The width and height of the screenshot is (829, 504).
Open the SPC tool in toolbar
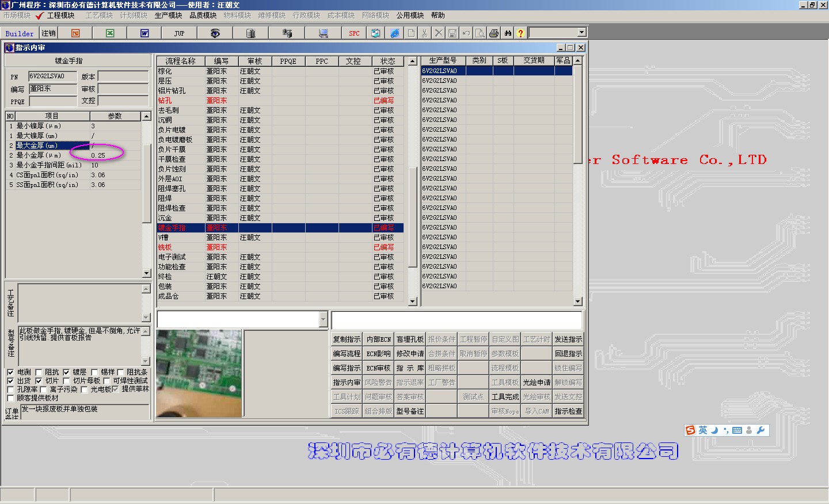[x=354, y=33]
